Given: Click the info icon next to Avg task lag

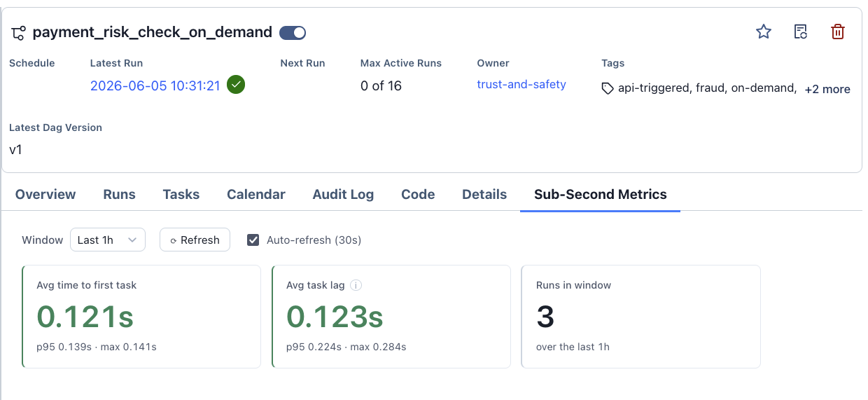Looking at the screenshot, I should 356,285.
